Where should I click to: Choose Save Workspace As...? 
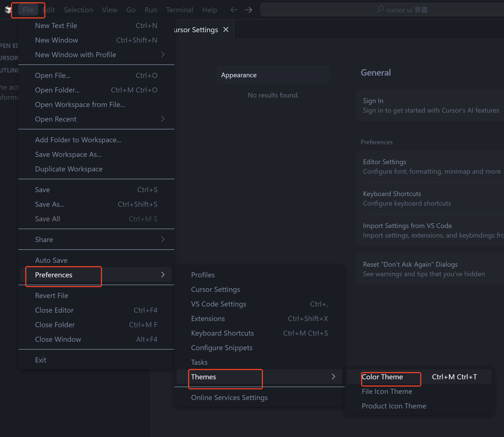click(96, 154)
